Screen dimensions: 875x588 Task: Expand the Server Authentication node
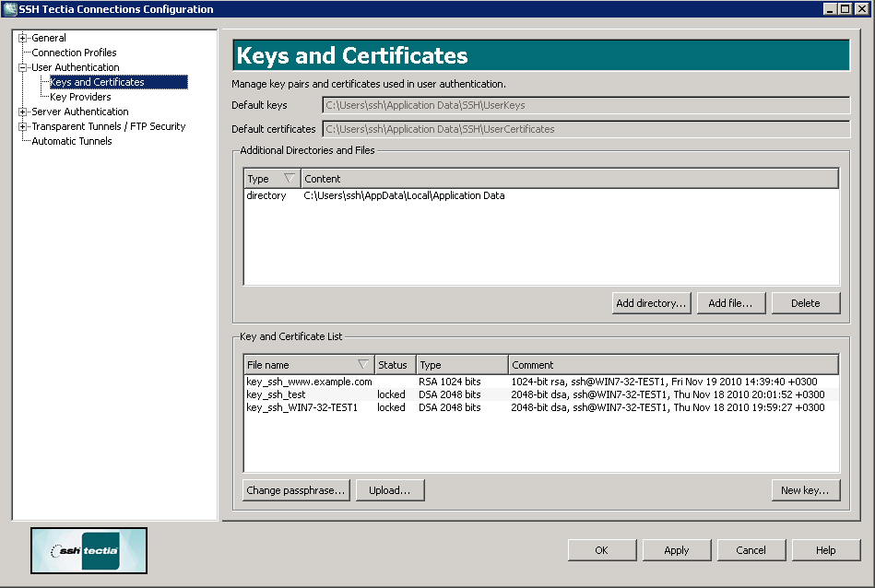20,112
